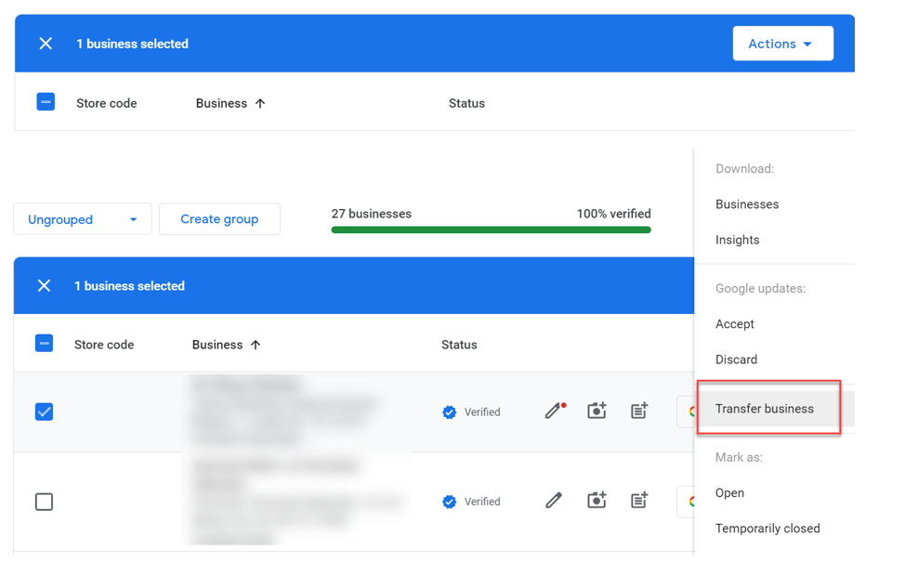Viewport: 905px width, 588px height.
Task: Select the camera icon on the second business row
Action: click(597, 501)
